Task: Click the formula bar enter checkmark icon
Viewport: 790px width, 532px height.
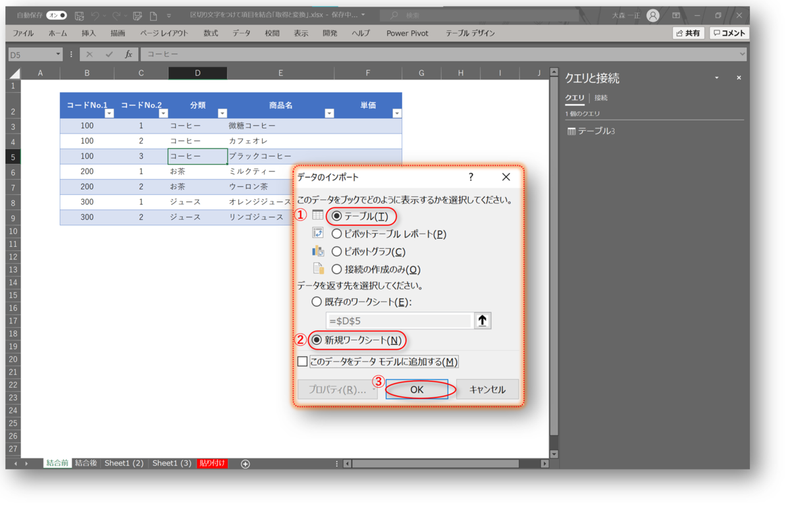Action: pyautogui.click(x=109, y=55)
